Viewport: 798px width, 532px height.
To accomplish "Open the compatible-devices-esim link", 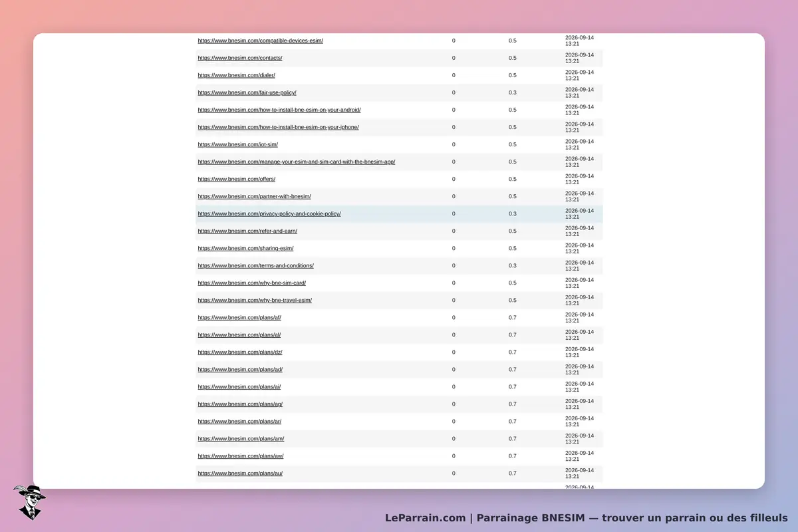I will [x=261, y=41].
